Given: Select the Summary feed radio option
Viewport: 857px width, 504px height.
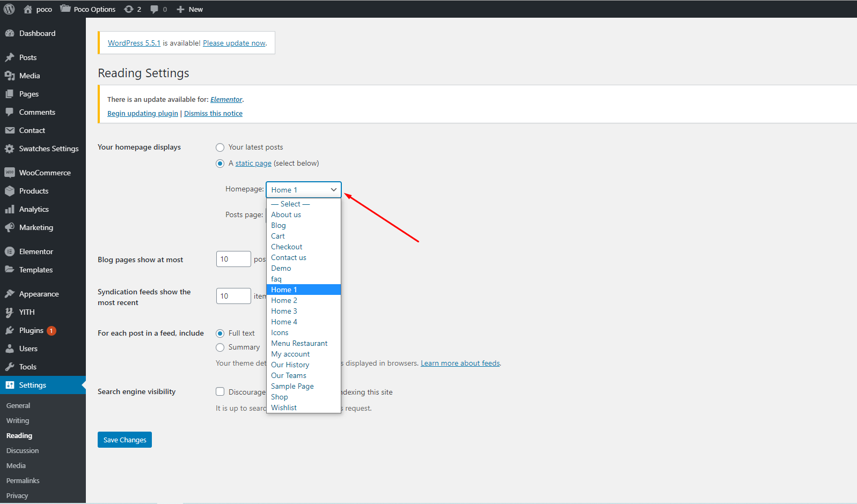Looking at the screenshot, I should coord(220,347).
